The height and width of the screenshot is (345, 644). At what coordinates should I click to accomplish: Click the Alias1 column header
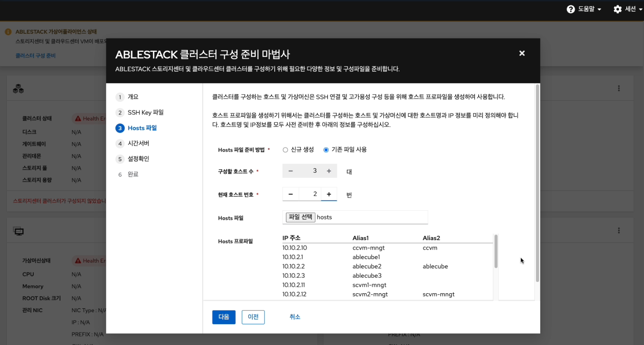tap(361, 238)
